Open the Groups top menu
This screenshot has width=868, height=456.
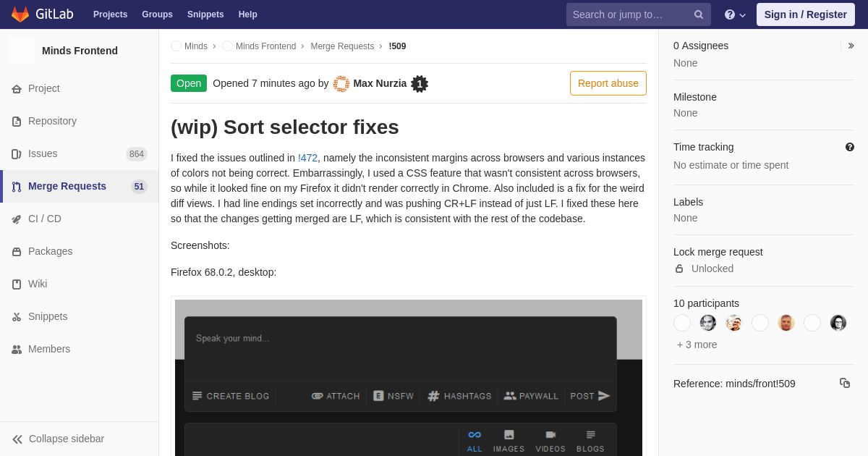(157, 14)
